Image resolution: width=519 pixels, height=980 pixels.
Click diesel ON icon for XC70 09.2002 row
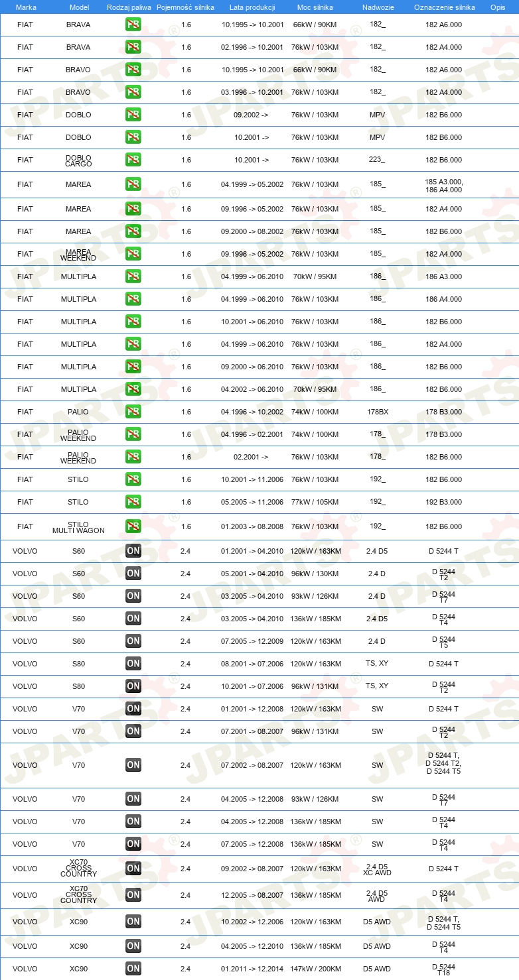click(x=133, y=869)
